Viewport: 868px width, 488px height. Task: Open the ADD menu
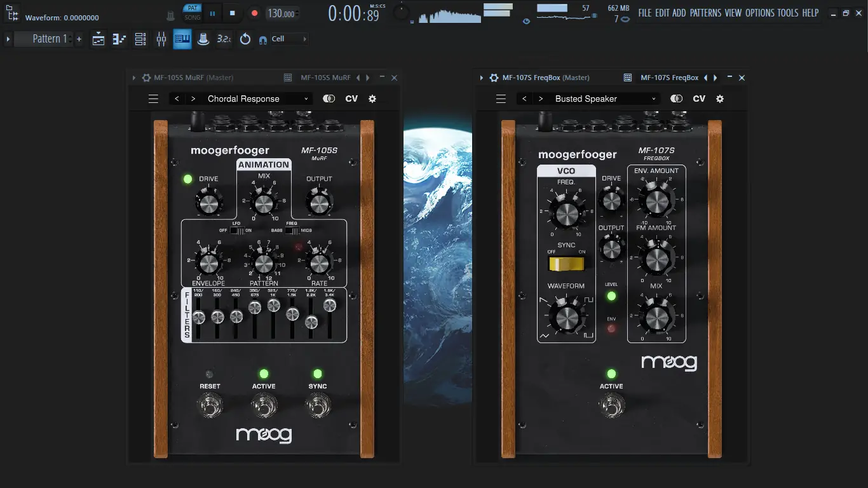coord(679,13)
